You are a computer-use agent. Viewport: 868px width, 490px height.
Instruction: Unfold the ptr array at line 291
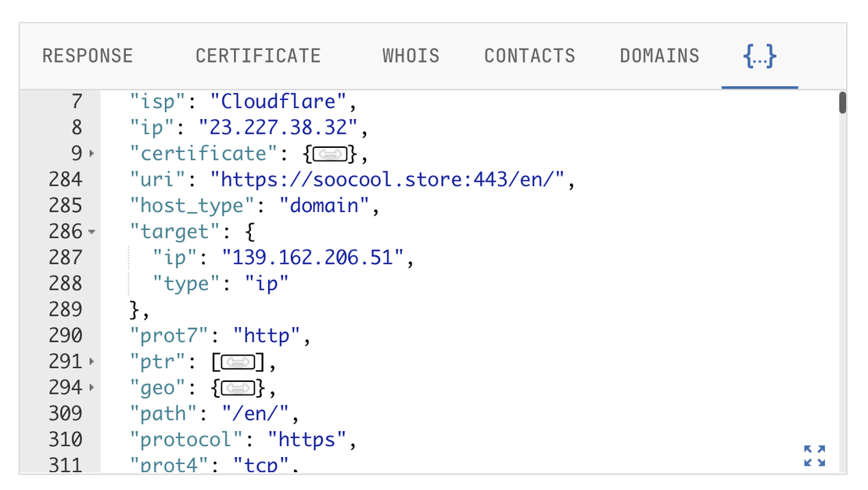(x=92, y=362)
